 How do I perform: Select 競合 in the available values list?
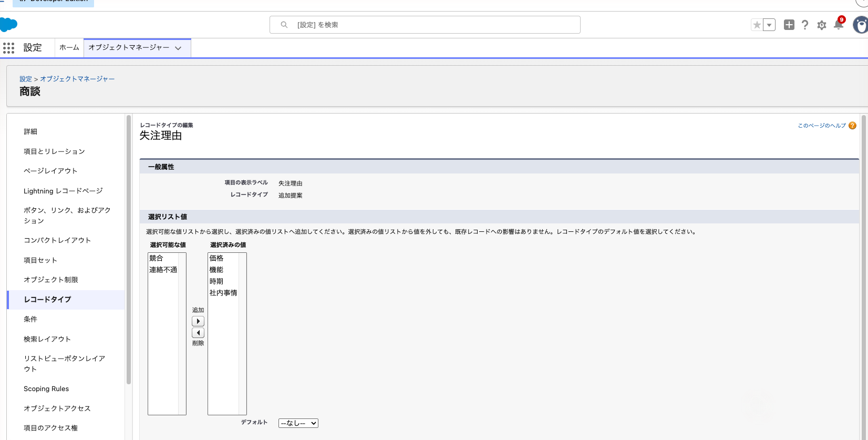click(x=157, y=258)
